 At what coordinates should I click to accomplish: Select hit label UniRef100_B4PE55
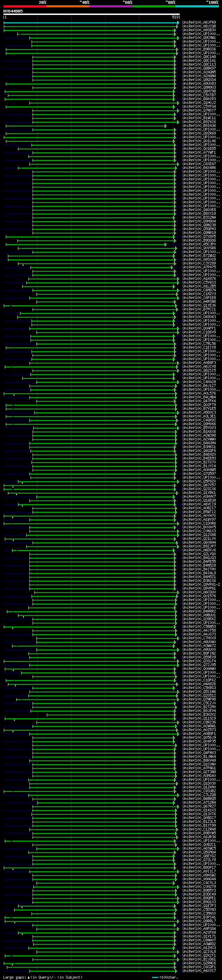pos(199,561)
